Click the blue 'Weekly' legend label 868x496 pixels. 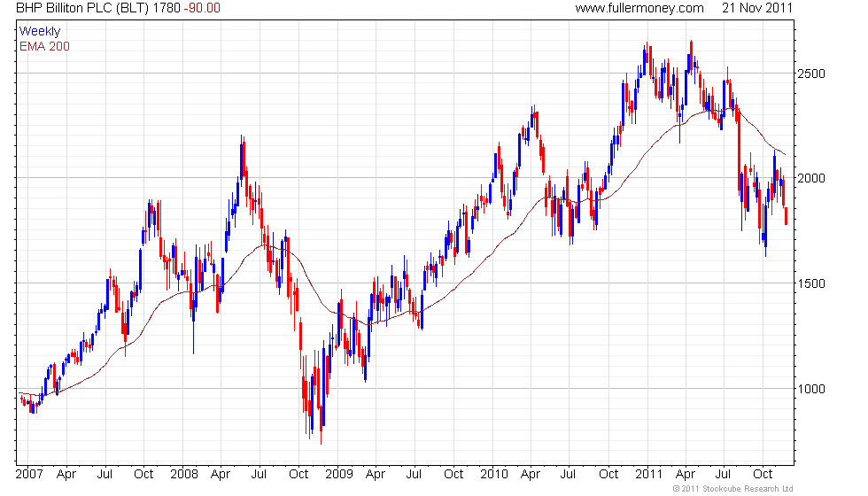[x=39, y=32]
